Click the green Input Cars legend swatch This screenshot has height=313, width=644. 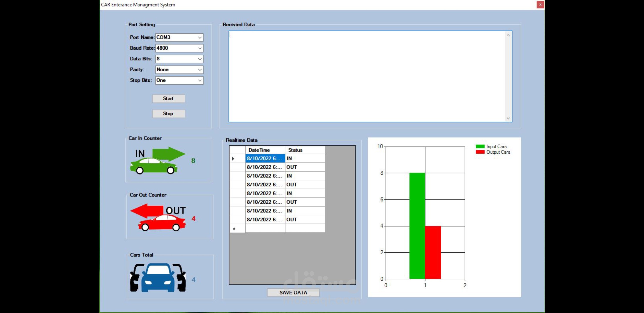[480, 147]
